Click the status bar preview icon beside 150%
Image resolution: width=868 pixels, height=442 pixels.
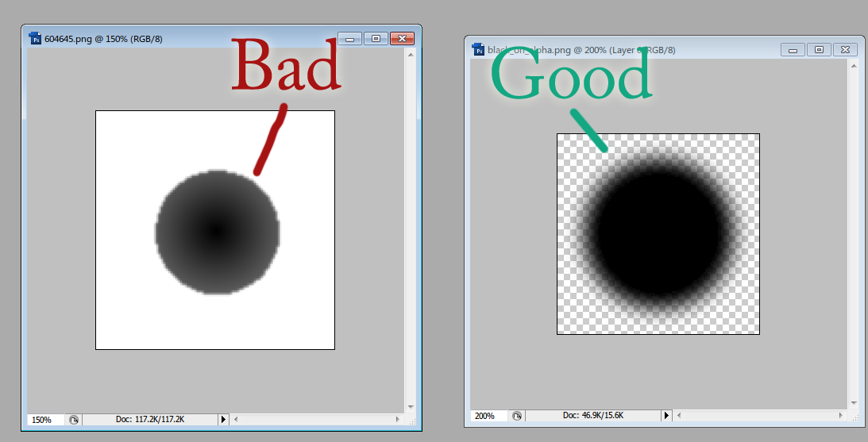tap(74, 420)
